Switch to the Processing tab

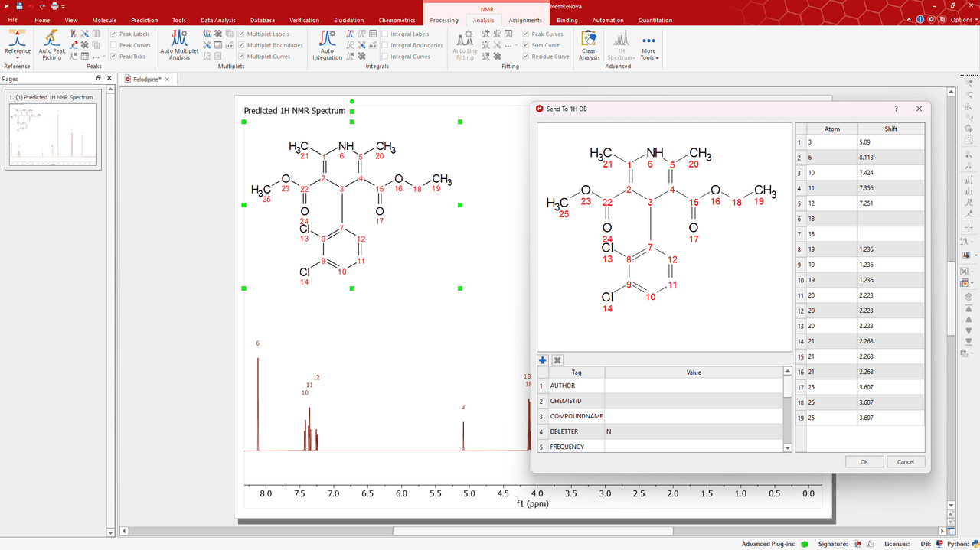(x=444, y=20)
